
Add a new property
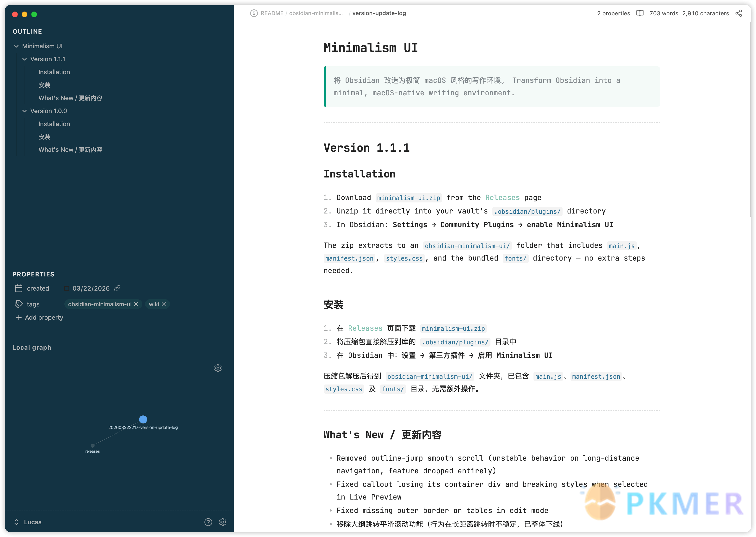(39, 317)
